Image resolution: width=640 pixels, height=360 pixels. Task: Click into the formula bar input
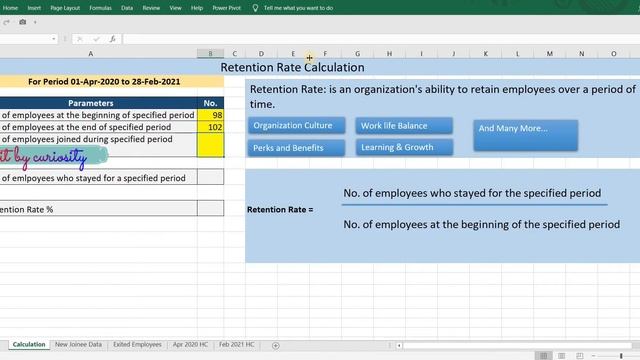381,39
